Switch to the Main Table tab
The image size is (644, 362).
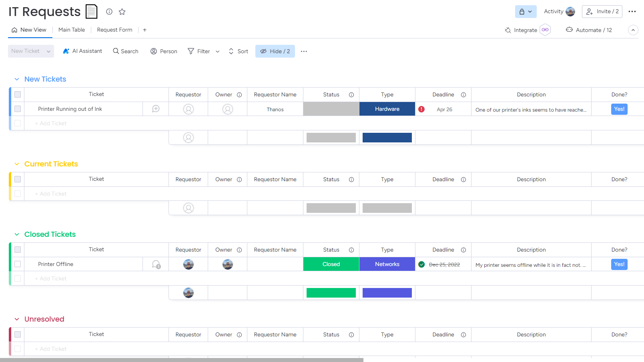click(x=72, y=30)
